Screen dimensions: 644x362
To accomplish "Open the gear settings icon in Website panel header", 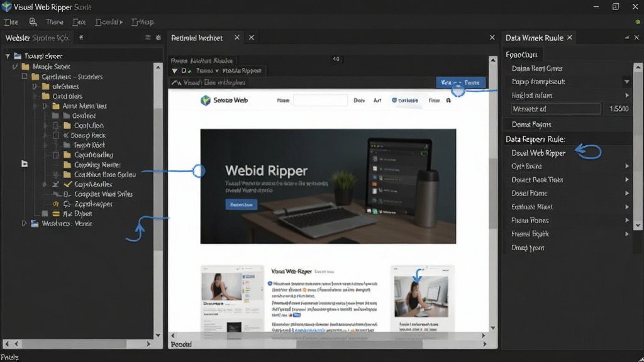I will click(x=158, y=37).
